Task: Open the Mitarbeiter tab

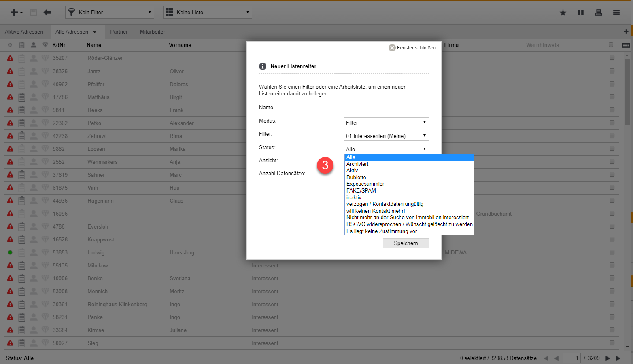Action: [152, 32]
